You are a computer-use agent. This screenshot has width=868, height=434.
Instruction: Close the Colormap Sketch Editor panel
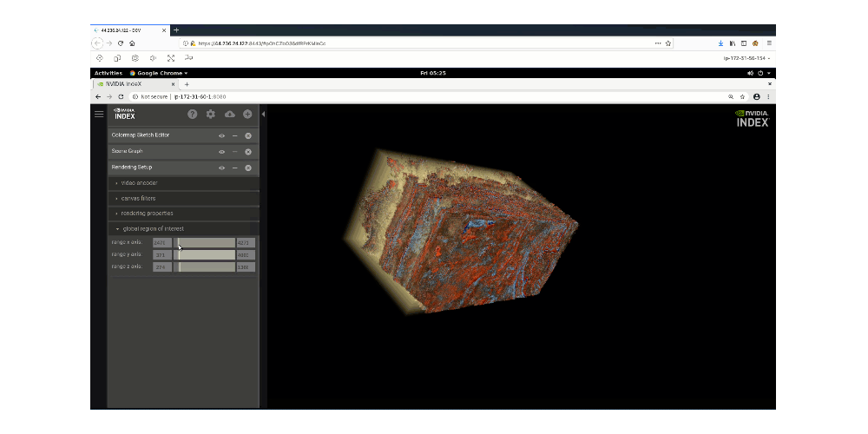coord(248,135)
